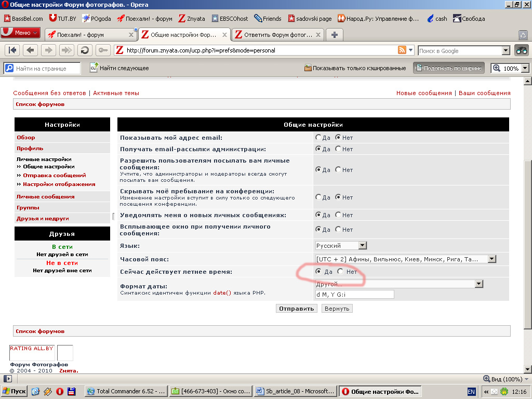Select 'Да' for showing my email address
This screenshot has height=399, width=532.
(x=318, y=138)
